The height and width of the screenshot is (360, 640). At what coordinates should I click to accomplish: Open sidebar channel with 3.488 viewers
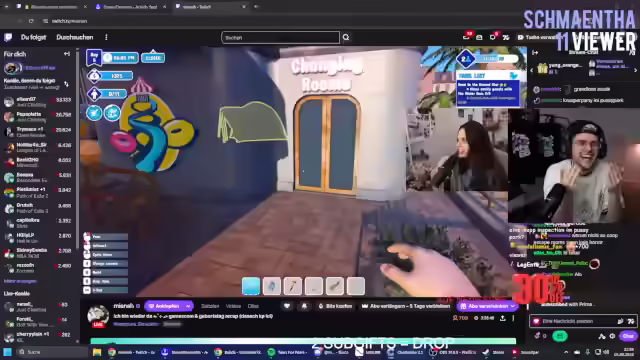38,207
